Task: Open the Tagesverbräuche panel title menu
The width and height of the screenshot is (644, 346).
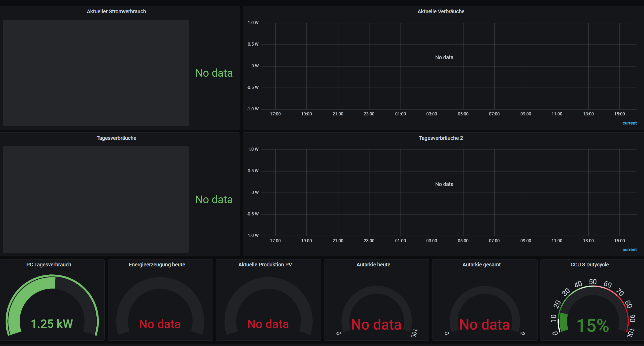Action: pyautogui.click(x=116, y=138)
